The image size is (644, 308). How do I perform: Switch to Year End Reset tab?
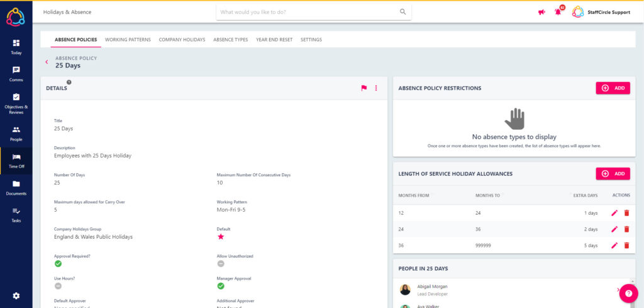[x=274, y=40]
